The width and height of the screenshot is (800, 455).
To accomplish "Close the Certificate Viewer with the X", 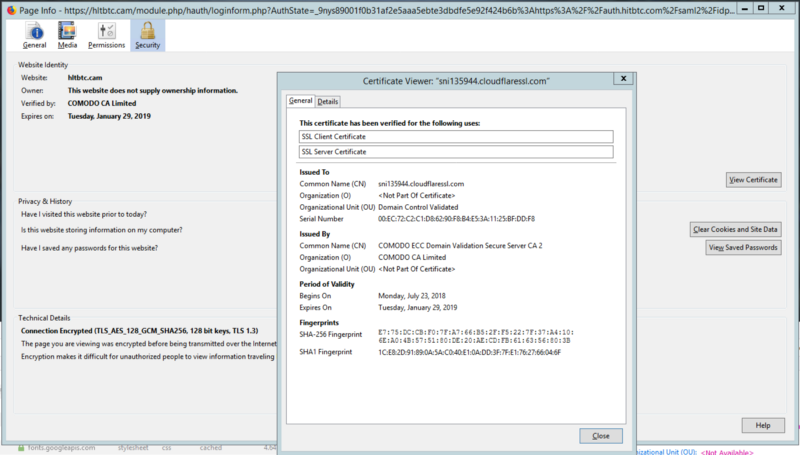I will pos(623,79).
